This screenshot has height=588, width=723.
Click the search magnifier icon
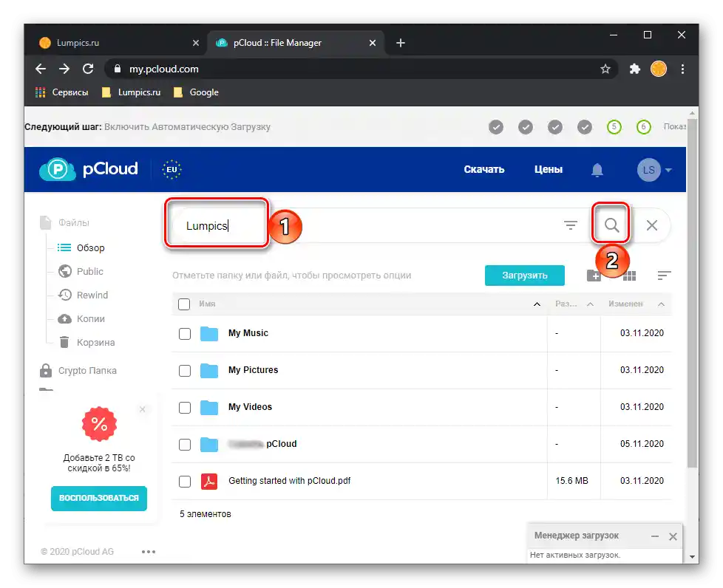tap(611, 225)
